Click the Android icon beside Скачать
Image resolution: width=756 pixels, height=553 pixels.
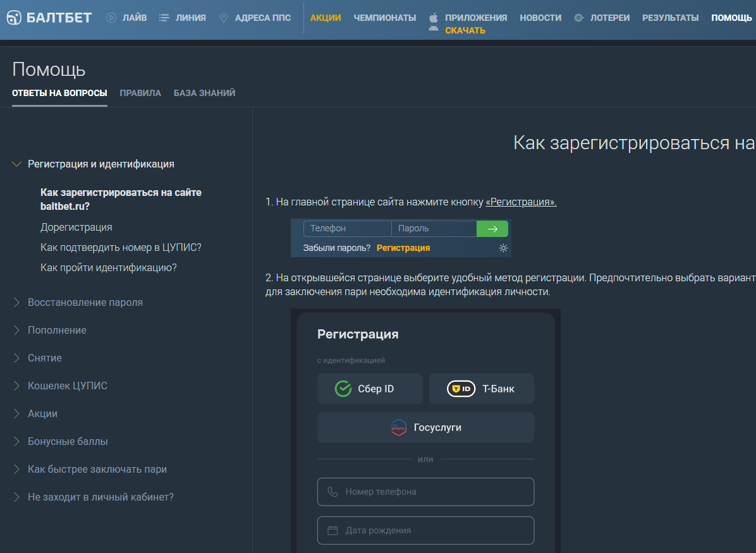click(434, 29)
